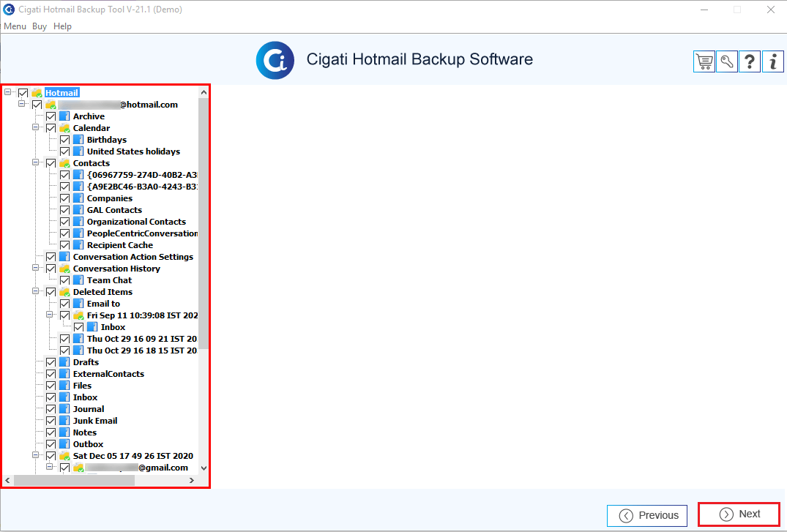Click the Recipient Cache folder icon
This screenshot has width=787, height=532.
[78, 245]
